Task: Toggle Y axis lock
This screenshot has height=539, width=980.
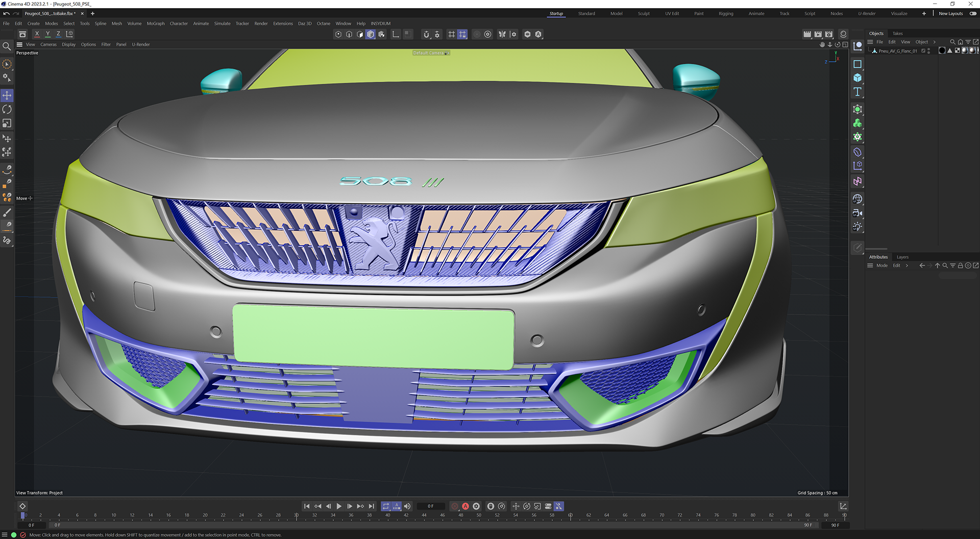Action: (x=47, y=34)
